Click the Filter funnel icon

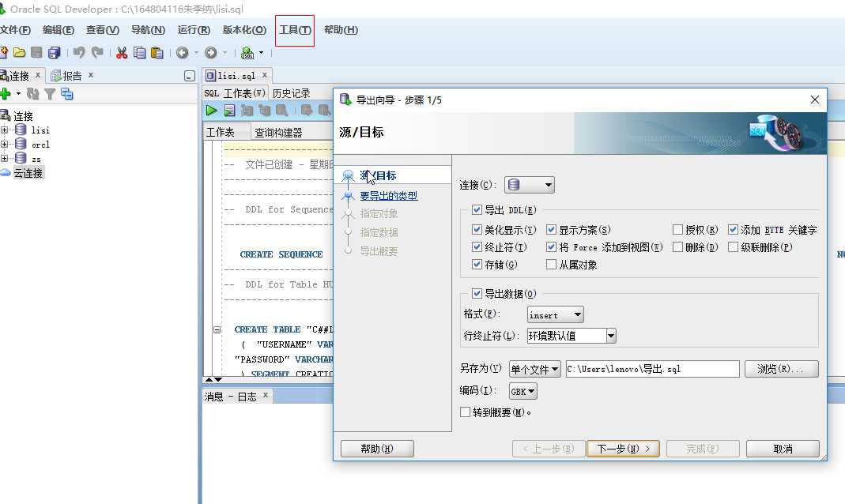pos(50,94)
